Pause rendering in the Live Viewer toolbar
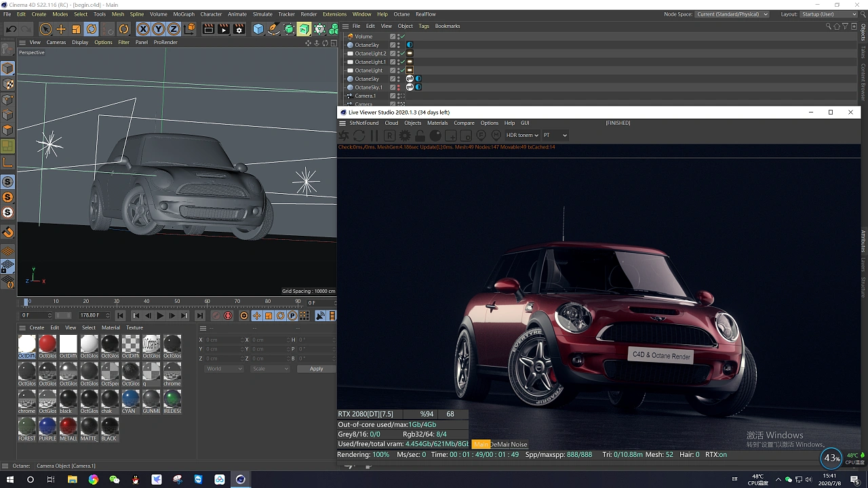 tap(374, 135)
